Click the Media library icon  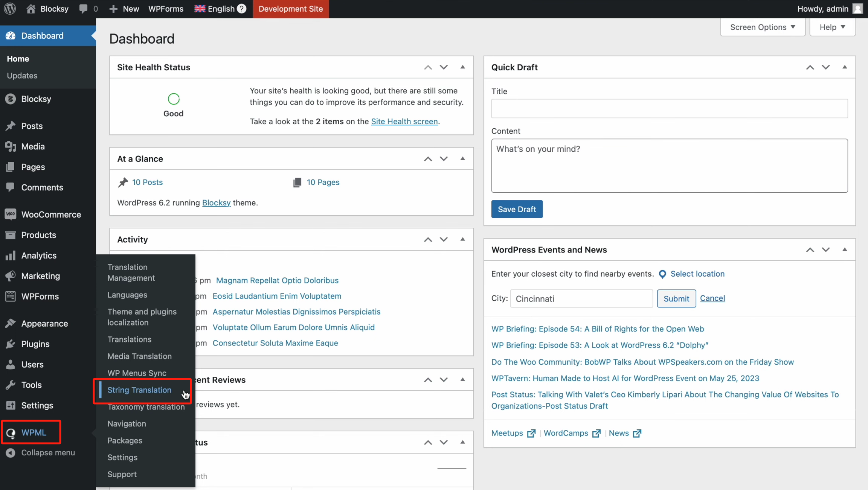pos(11,146)
